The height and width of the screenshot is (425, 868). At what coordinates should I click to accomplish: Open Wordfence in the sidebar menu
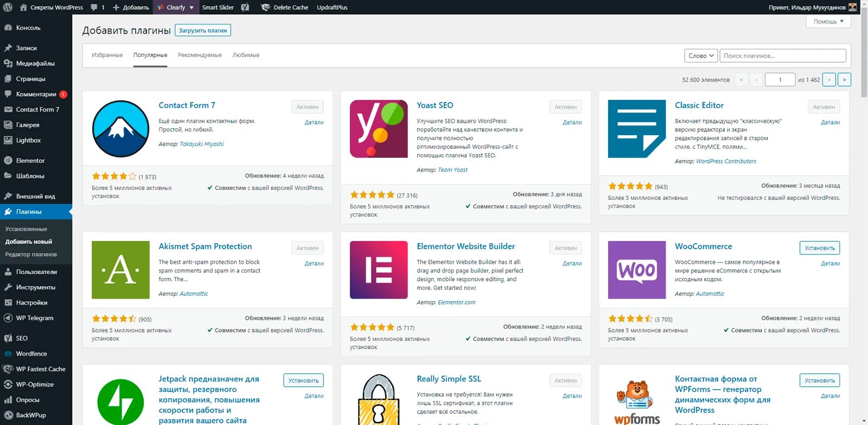(31, 354)
